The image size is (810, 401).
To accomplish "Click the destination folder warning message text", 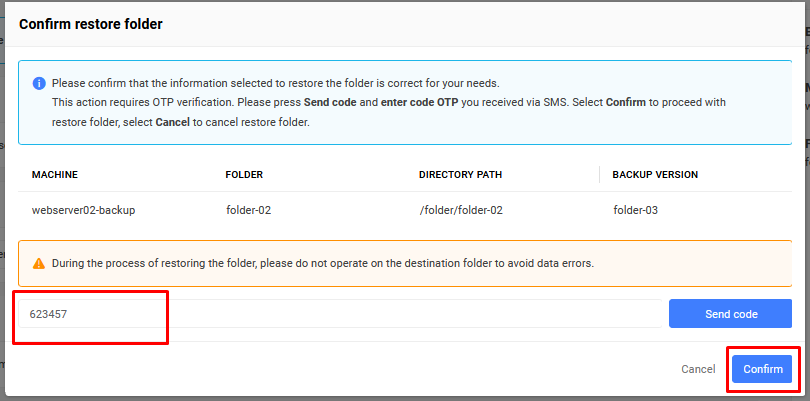I will click(323, 264).
